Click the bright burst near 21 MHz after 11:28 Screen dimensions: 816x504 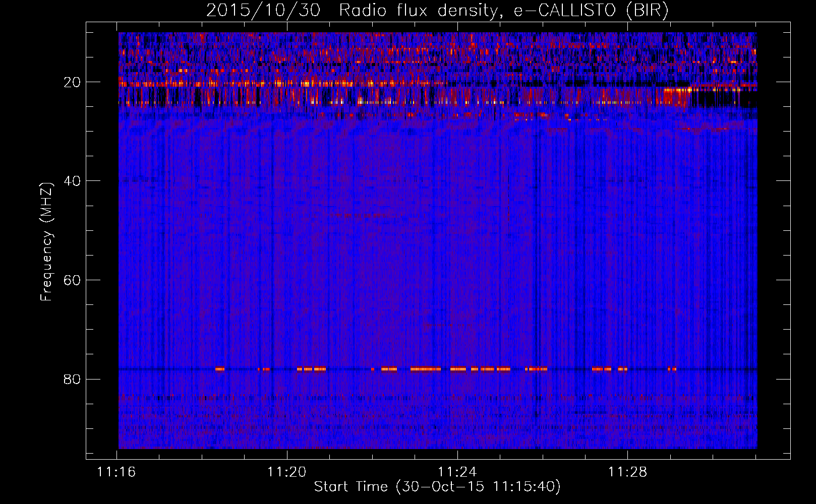[x=677, y=90]
